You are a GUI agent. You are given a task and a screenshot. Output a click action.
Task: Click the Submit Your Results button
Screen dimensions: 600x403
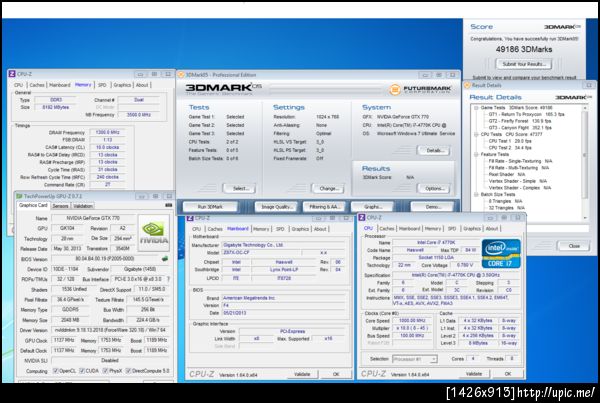[x=525, y=62]
